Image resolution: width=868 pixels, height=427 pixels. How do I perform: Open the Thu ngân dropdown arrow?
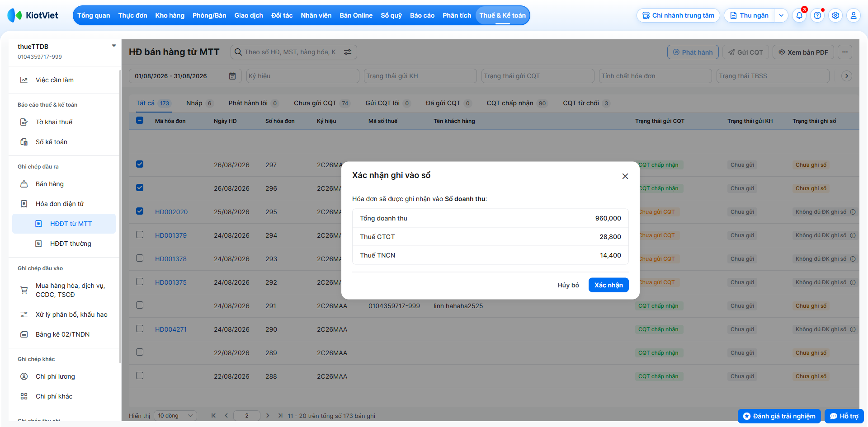781,15
